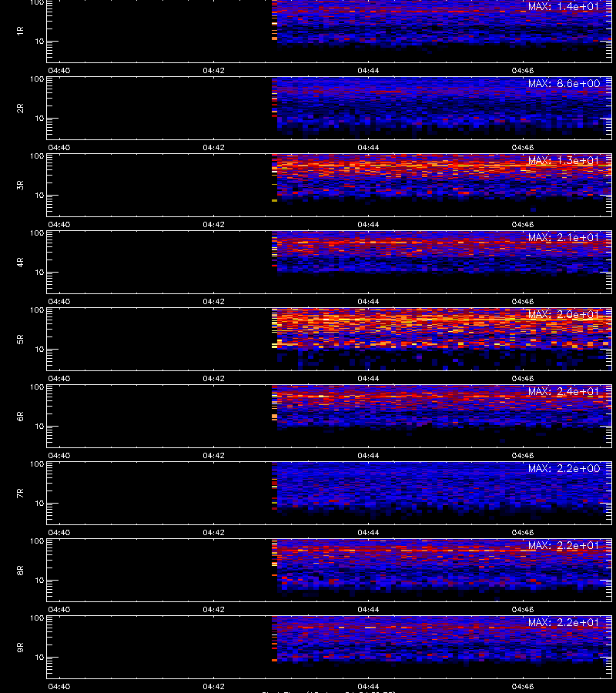The height and width of the screenshot is (693, 616).
Task: Click the 04:40 time tick under panel 5R
Action: point(59,378)
